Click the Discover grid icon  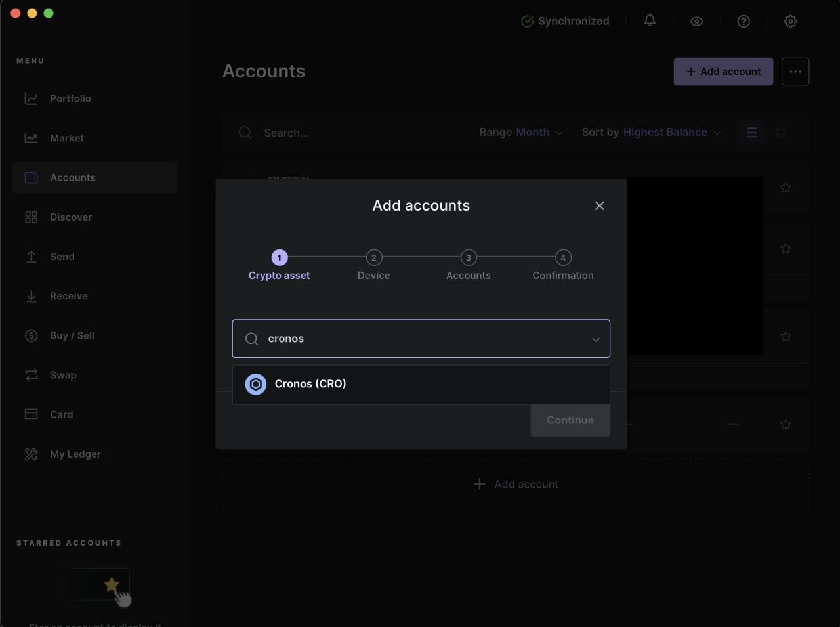coord(31,217)
